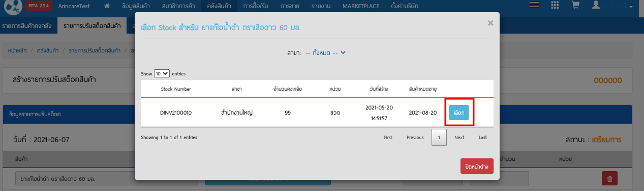The width and height of the screenshot is (644, 191).
Task: Click the document number 000000
Action: [608, 80]
